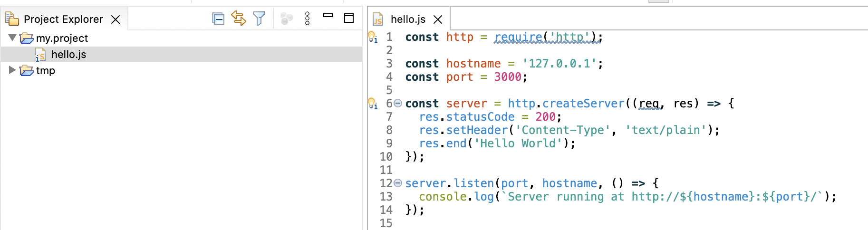This screenshot has width=868, height=230.
Task: Click the 'hostname' variable on line 3
Action: point(473,64)
